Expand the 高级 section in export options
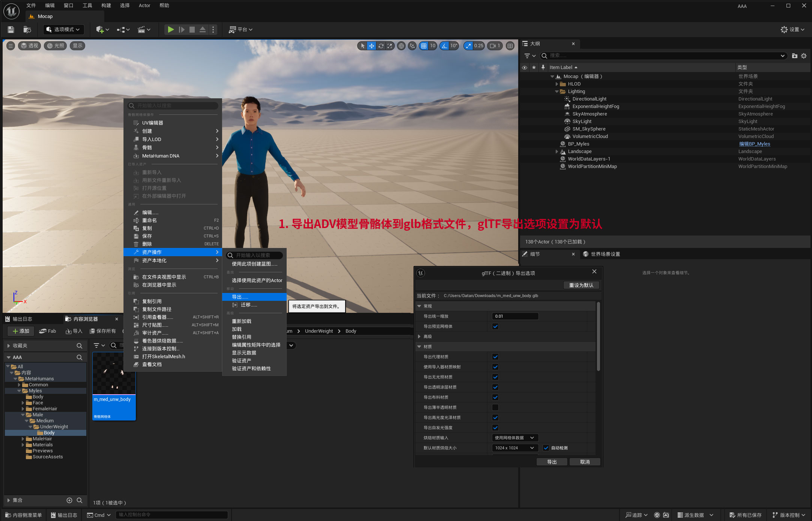Screen dimensions: 812x521 (x=419, y=336)
